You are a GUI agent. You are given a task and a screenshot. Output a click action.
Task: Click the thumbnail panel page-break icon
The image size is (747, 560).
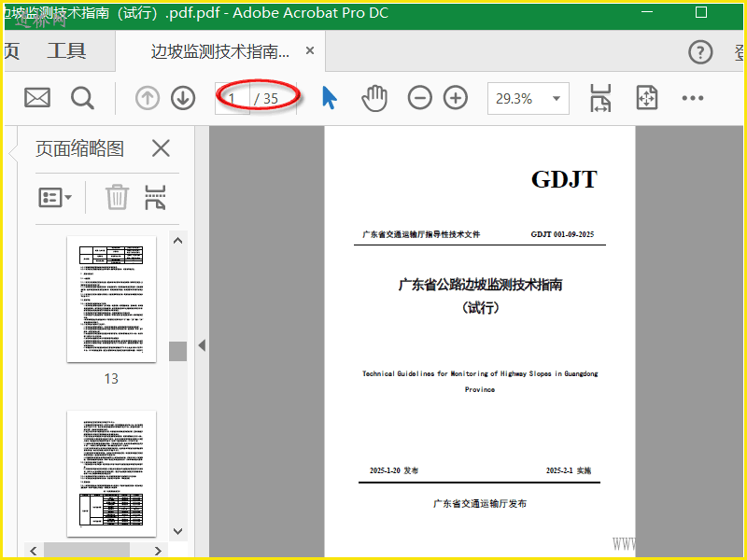155,197
